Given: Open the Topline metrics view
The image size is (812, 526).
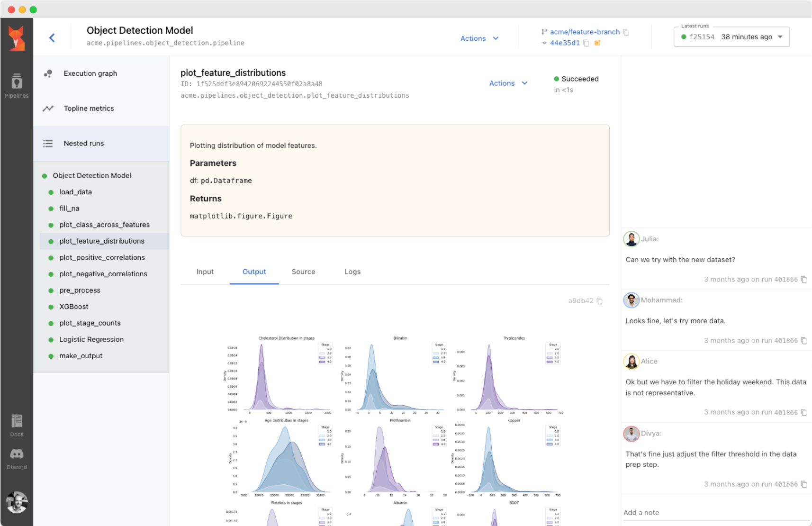Looking at the screenshot, I should [x=89, y=108].
